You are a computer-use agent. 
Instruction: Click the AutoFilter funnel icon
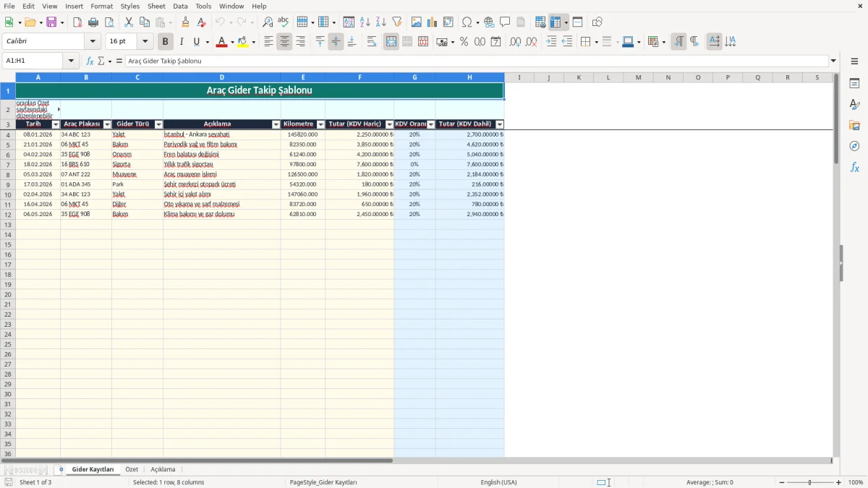point(397,22)
